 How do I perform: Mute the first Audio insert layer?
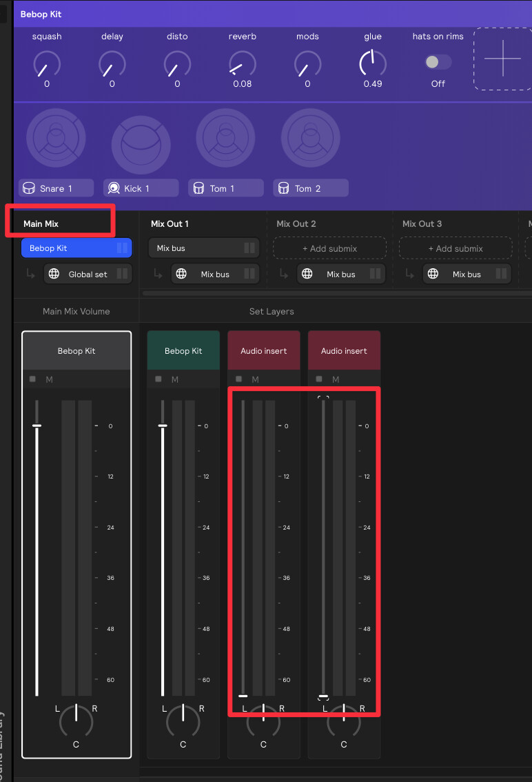[255, 379]
